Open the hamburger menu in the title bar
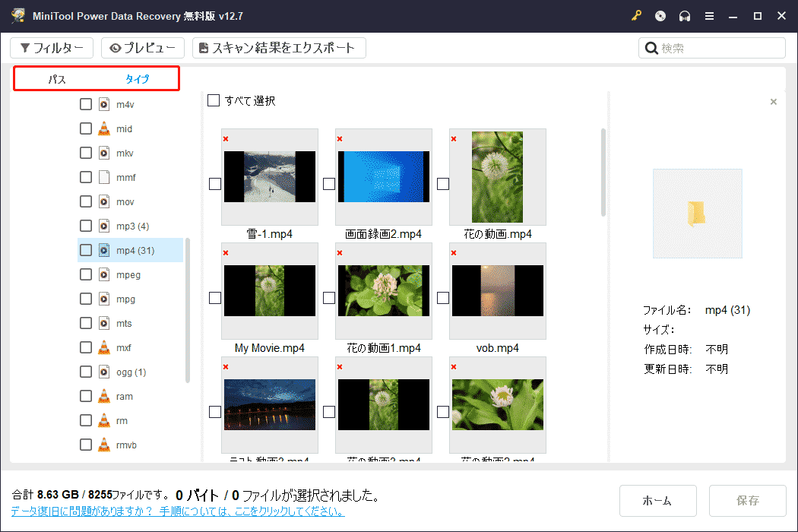798x532 pixels. pyautogui.click(x=709, y=15)
